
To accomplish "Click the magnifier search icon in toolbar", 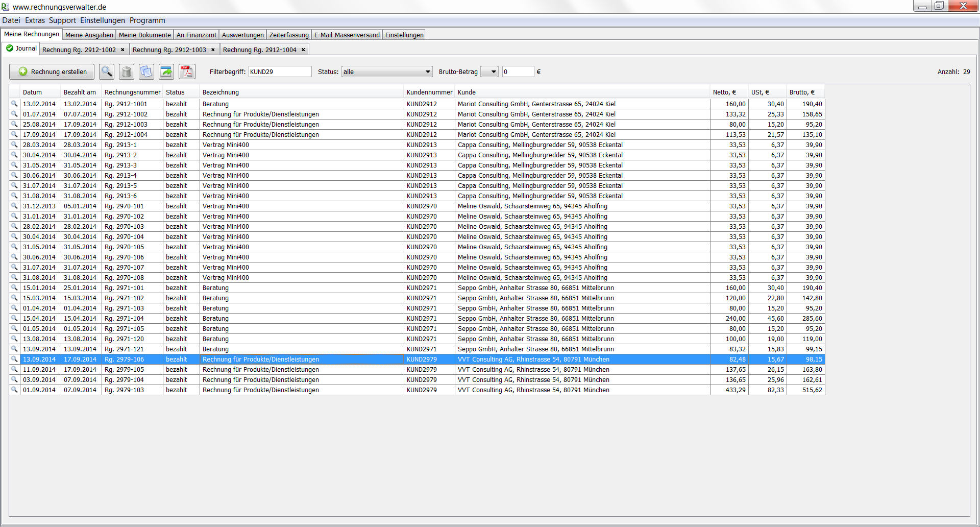I will tap(107, 72).
